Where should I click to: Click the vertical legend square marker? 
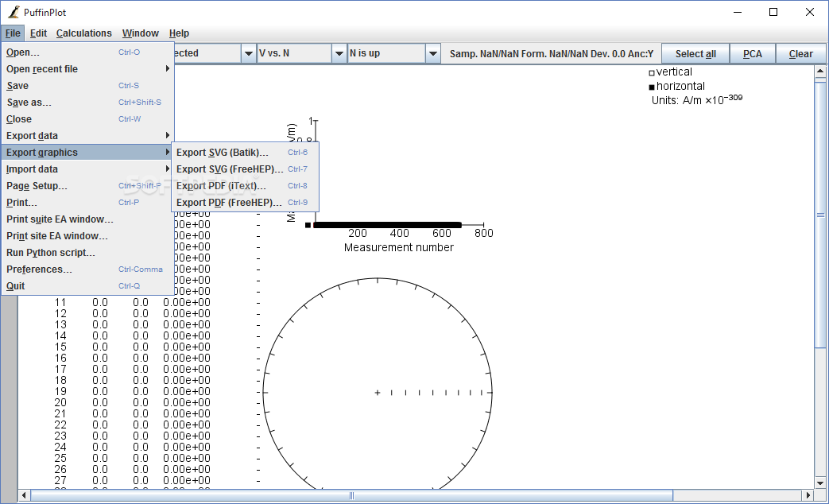(652, 73)
